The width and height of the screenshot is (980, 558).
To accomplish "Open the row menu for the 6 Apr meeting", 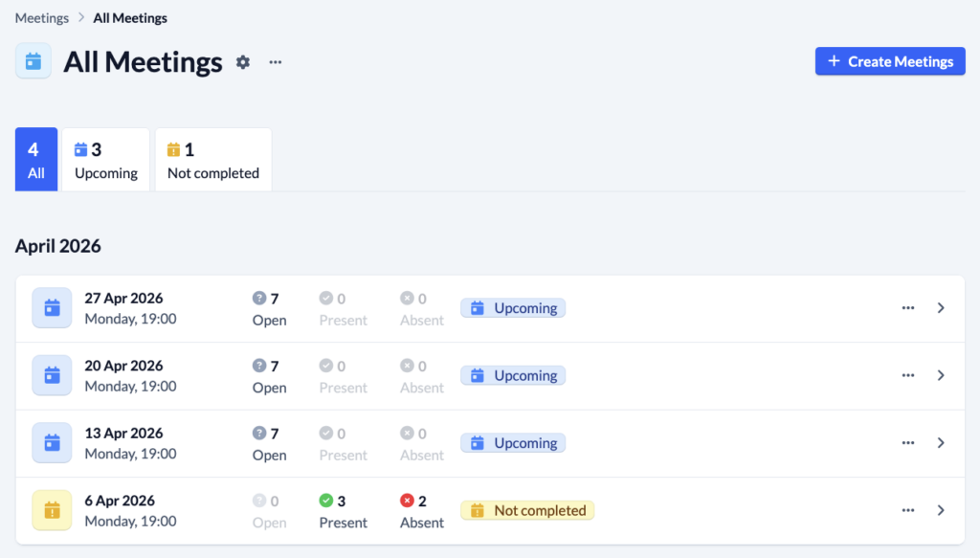I will 907,510.
